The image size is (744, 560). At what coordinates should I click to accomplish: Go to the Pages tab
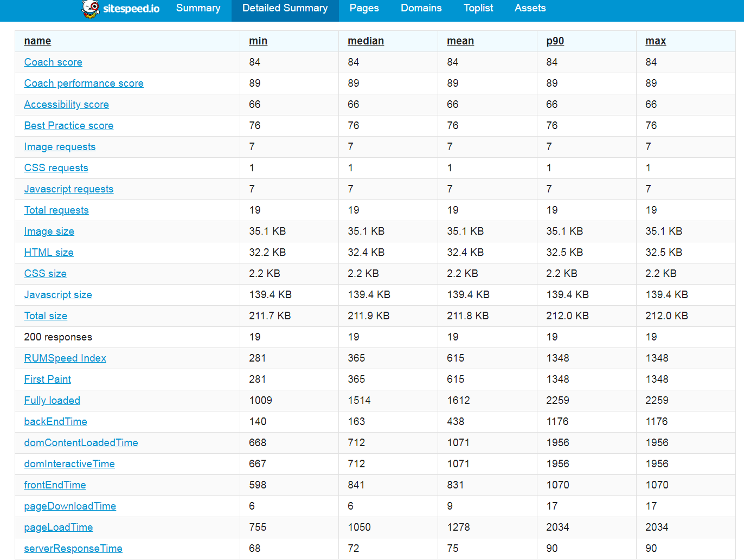tap(364, 8)
